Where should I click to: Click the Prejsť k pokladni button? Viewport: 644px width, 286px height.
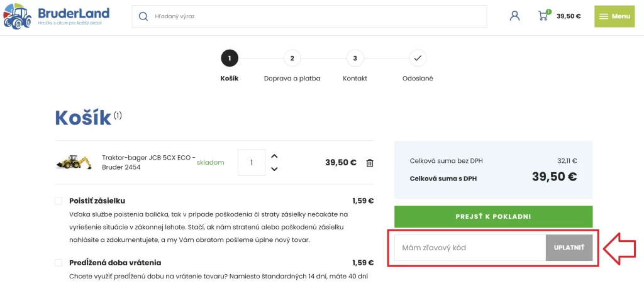click(493, 217)
